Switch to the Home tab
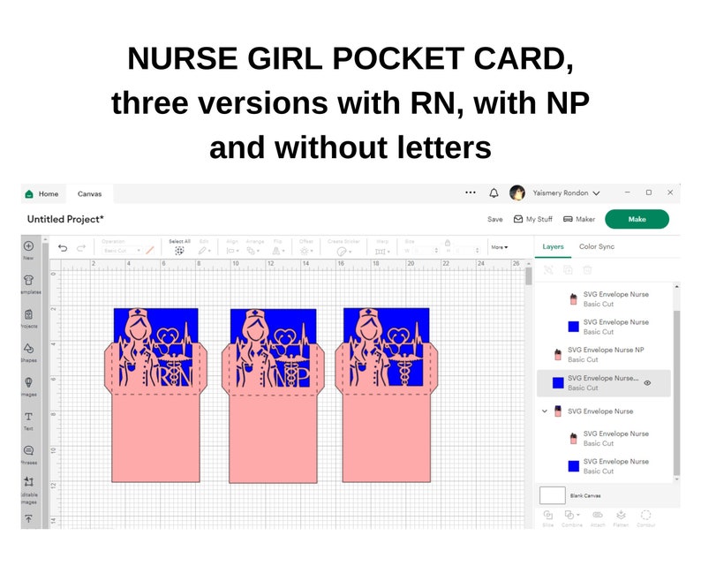This screenshot has width=701, height=588. tap(43, 193)
